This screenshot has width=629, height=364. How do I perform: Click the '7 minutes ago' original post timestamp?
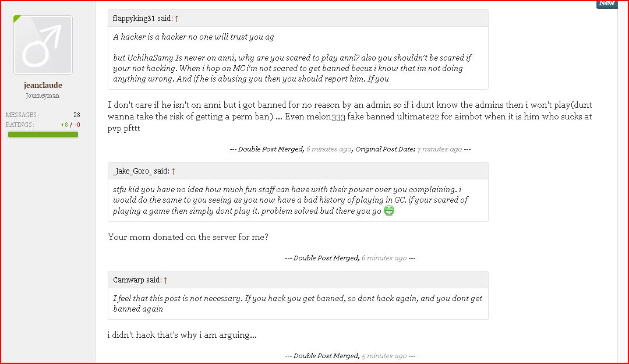click(439, 149)
